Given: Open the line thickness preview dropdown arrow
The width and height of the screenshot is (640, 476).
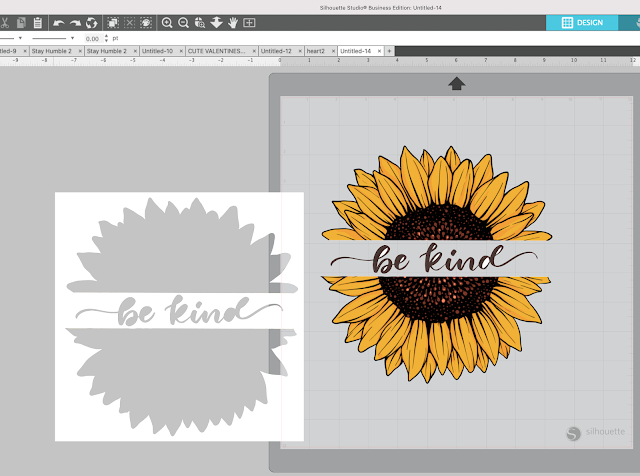Looking at the screenshot, I should 72,38.
